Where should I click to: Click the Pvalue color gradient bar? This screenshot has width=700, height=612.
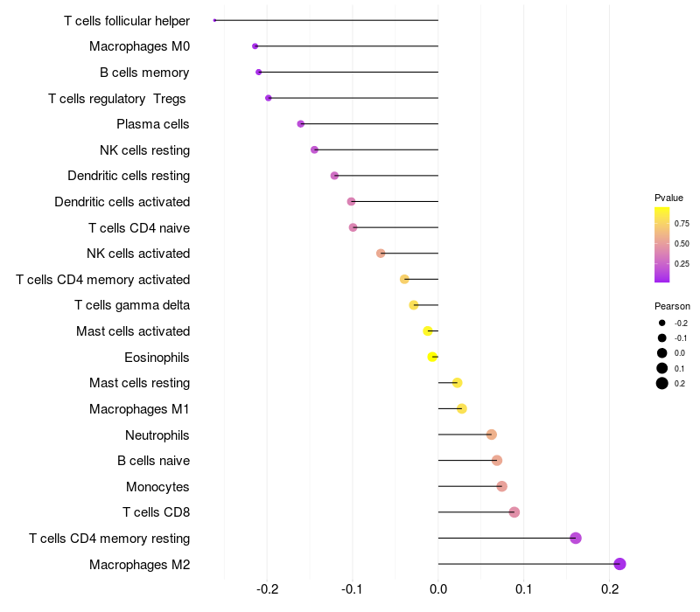point(662,245)
